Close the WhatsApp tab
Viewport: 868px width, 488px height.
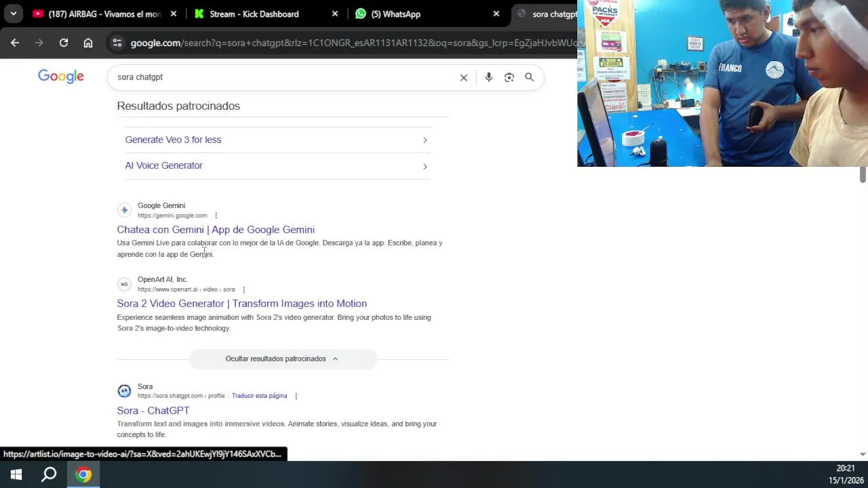tap(496, 14)
